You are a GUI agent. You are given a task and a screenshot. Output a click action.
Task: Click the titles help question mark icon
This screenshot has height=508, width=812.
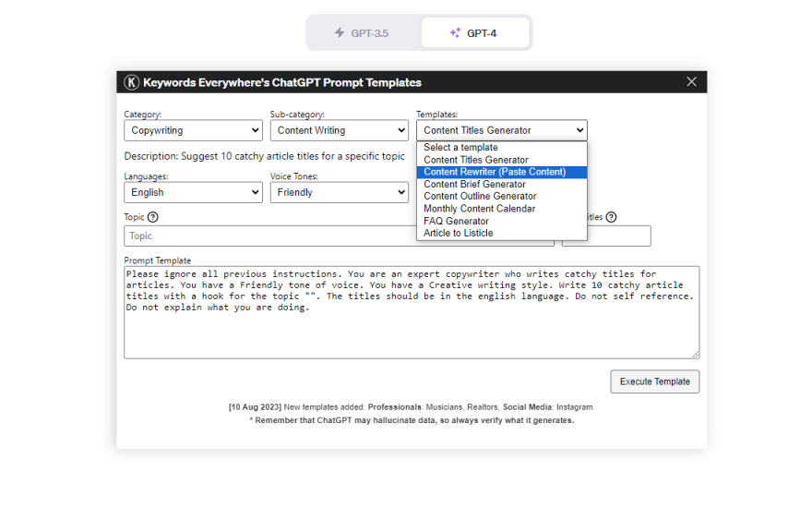coord(611,217)
